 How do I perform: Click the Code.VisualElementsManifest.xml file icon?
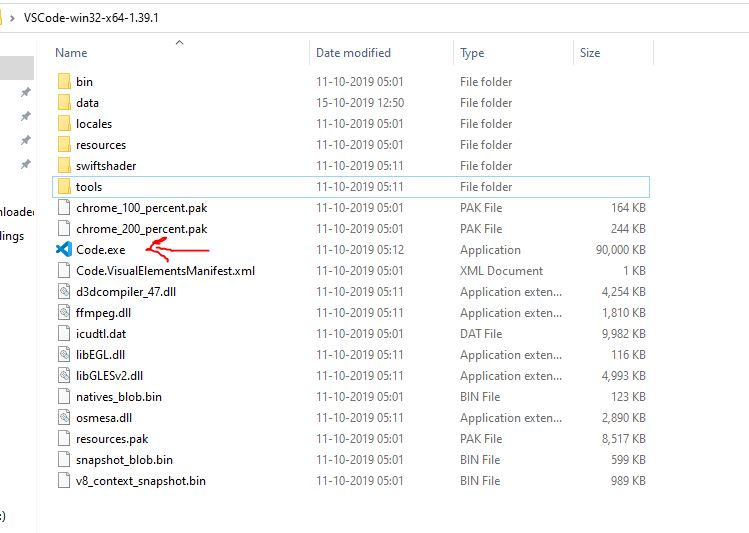(x=64, y=271)
